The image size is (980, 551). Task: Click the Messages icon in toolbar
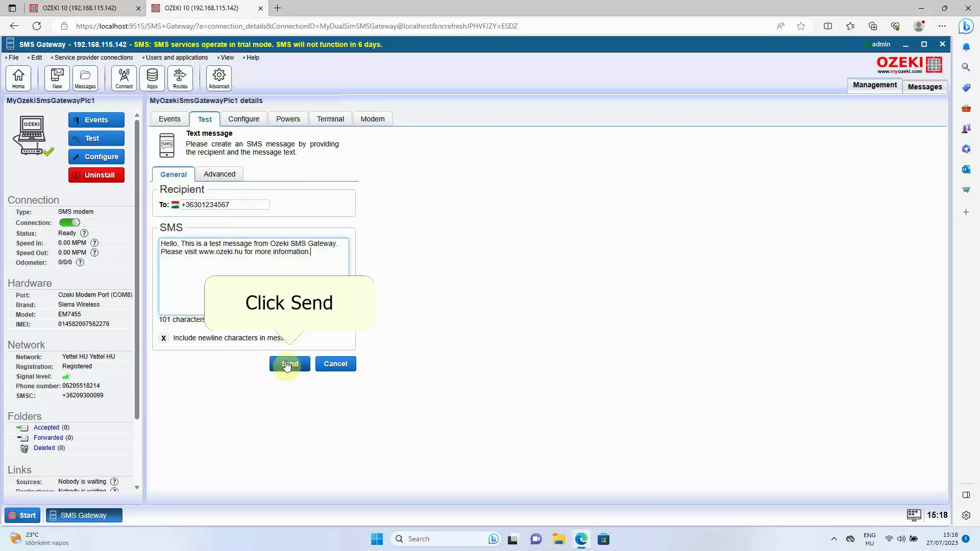tap(85, 78)
